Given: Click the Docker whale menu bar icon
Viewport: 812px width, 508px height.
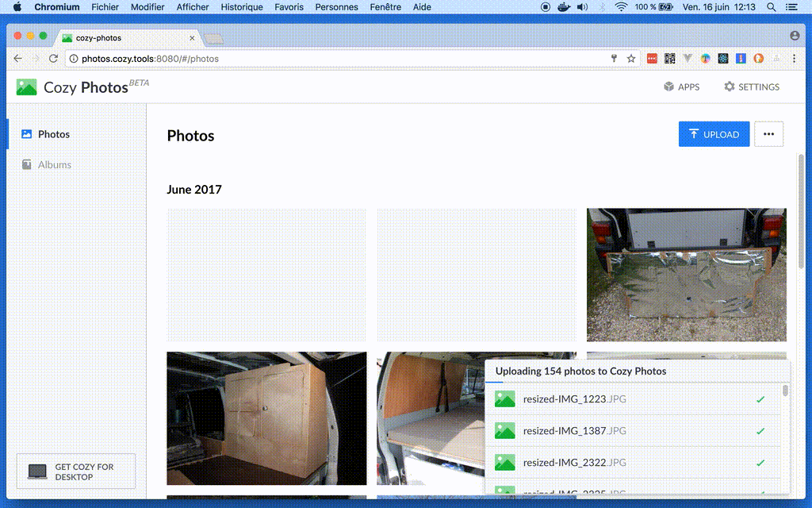Looking at the screenshot, I should pos(564,6).
